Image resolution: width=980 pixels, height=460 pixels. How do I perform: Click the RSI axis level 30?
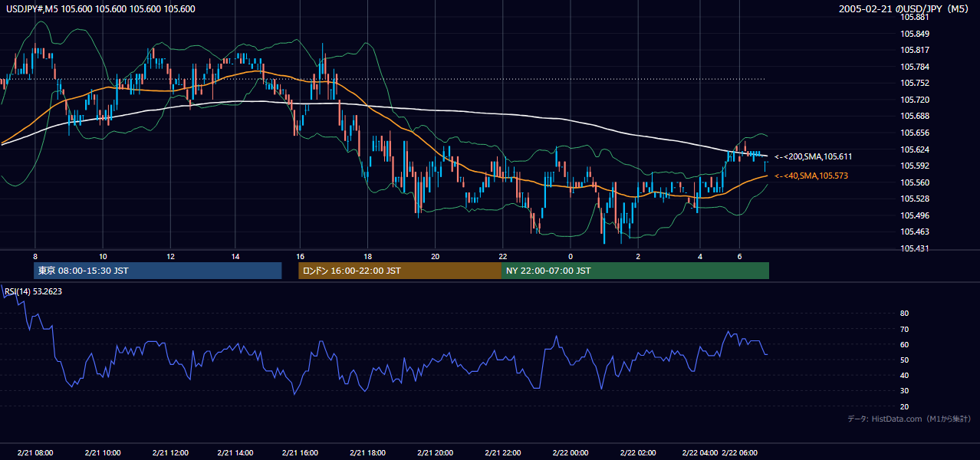(x=905, y=391)
